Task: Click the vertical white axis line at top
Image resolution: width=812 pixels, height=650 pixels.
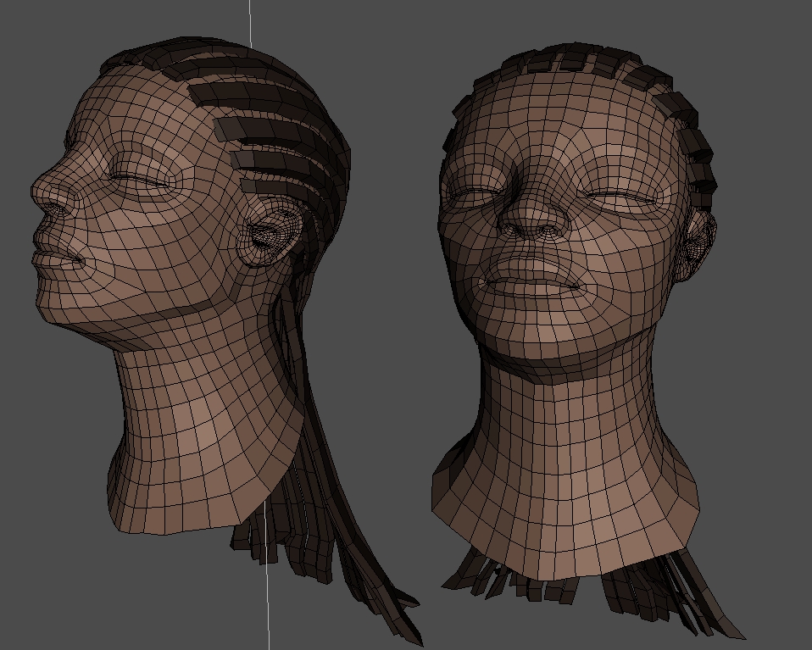Action: 250,21
